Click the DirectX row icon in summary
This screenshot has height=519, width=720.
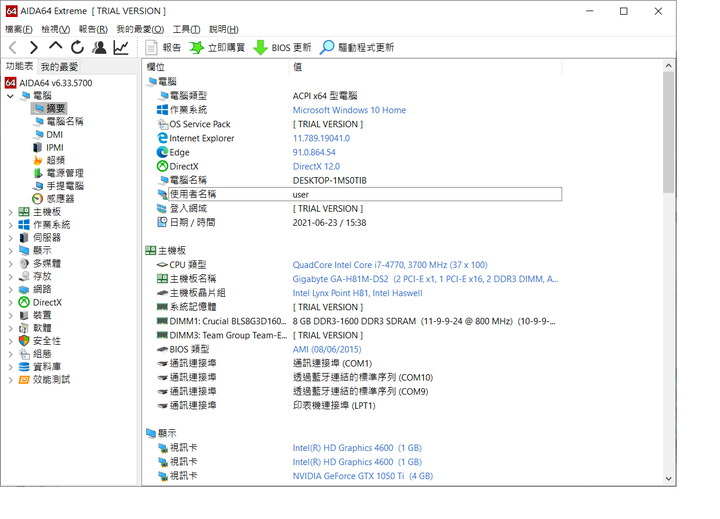[162, 166]
